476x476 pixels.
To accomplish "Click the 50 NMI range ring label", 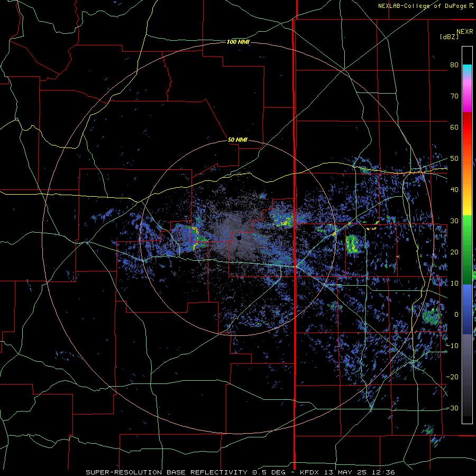I will [237, 140].
